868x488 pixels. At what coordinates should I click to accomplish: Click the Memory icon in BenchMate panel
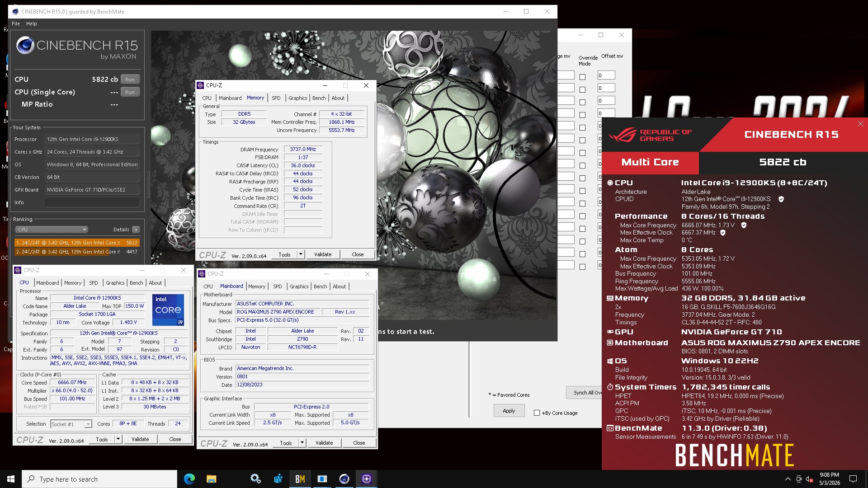pos(610,298)
